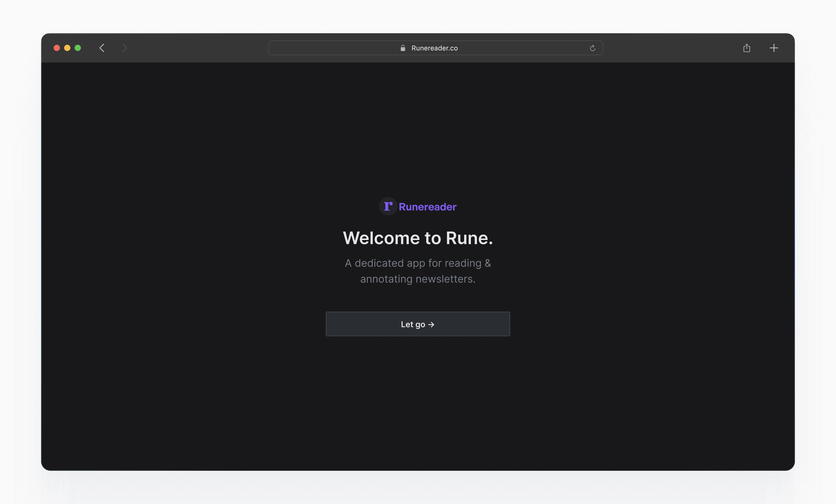Click the purple Runereader brand name
This screenshot has width=836, height=504.
click(428, 207)
